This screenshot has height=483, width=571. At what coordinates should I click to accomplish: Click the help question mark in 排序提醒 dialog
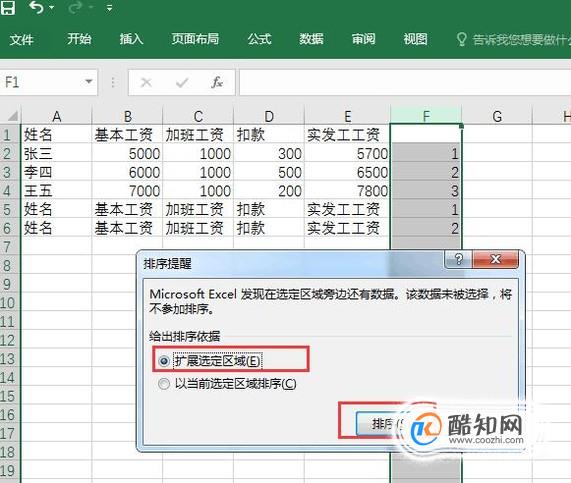click(x=458, y=259)
